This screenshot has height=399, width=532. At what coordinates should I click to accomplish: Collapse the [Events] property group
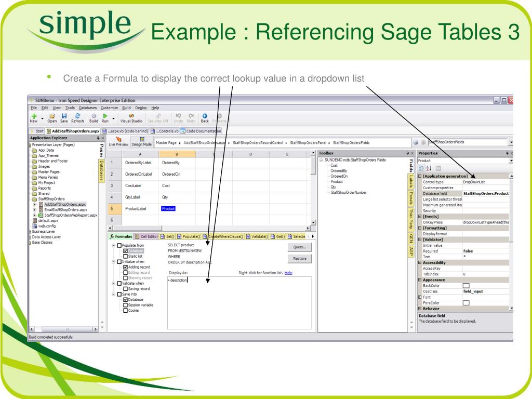[x=420, y=216]
